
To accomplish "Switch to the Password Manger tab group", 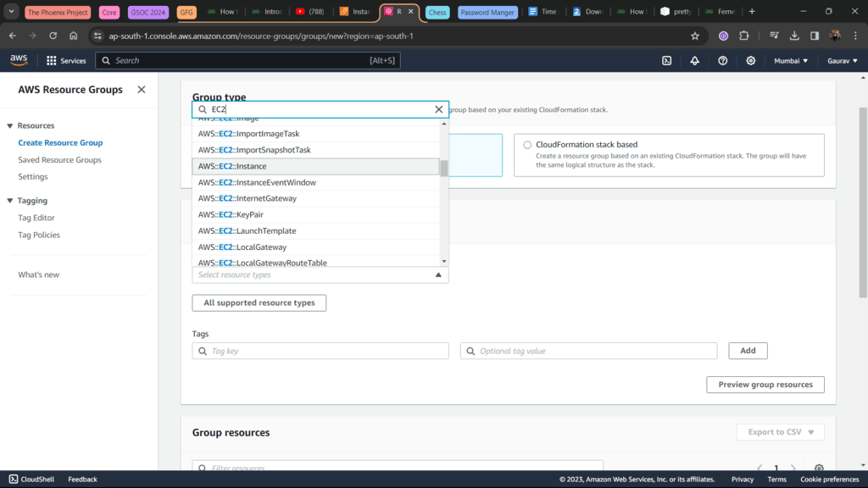I will [487, 12].
